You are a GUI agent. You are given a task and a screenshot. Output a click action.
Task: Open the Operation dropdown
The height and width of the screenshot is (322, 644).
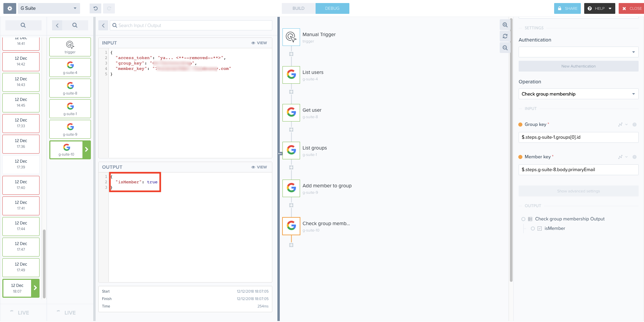(578, 94)
